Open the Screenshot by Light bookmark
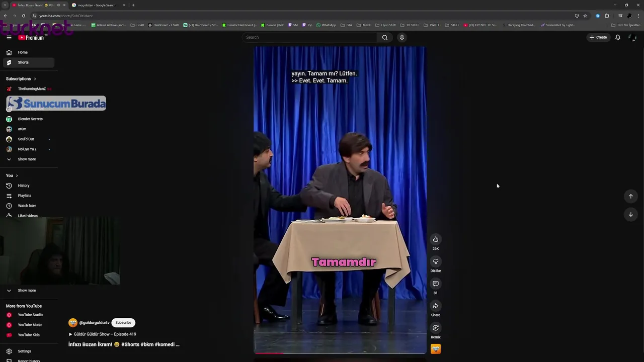The image size is (644, 362). click(x=558, y=25)
